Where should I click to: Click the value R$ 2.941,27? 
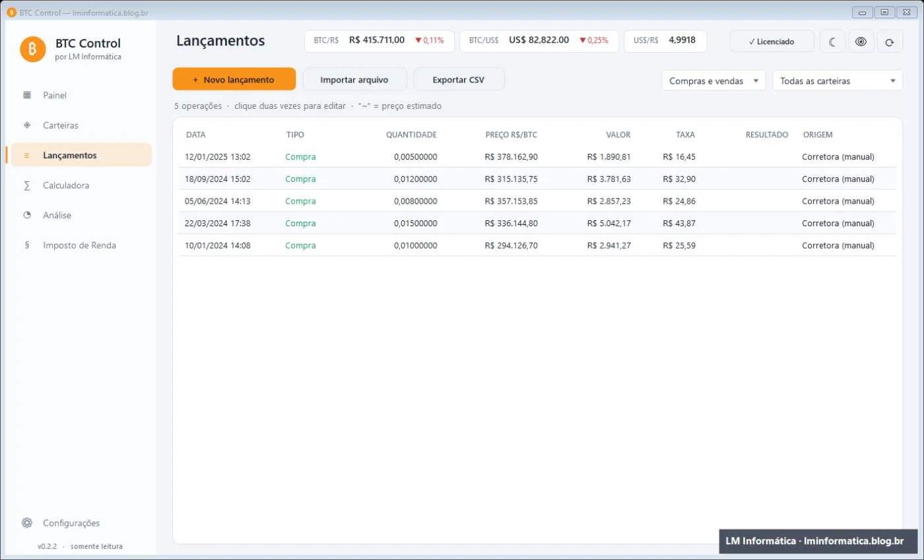coord(609,245)
